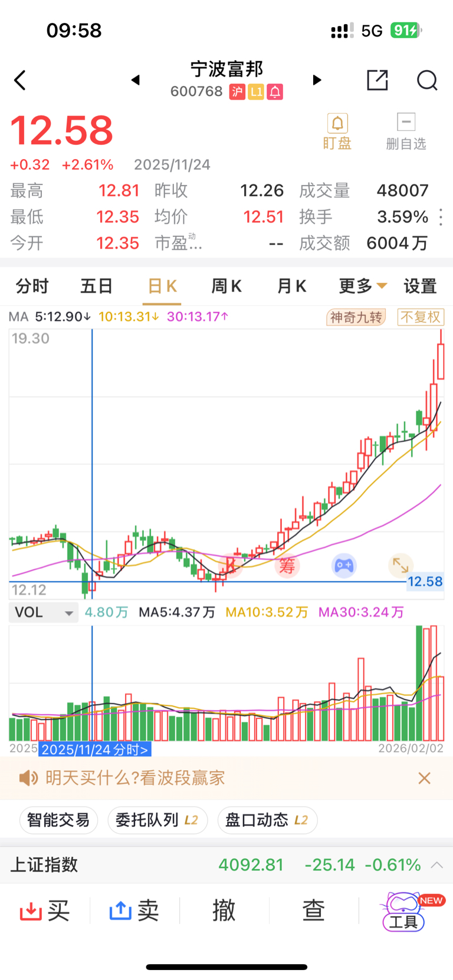Expand the 上证指数 index bar chevron

pyautogui.click(x=437, y=865)
